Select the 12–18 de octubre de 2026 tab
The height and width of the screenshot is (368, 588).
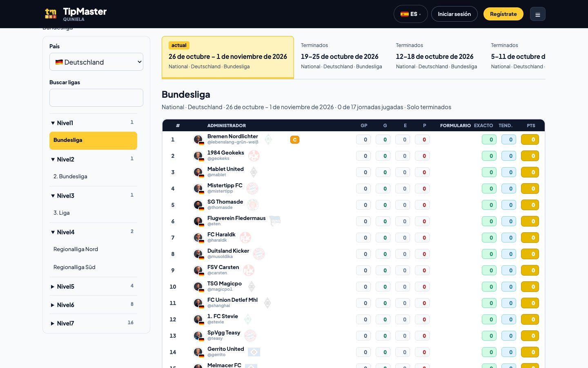tap(437, 56)
